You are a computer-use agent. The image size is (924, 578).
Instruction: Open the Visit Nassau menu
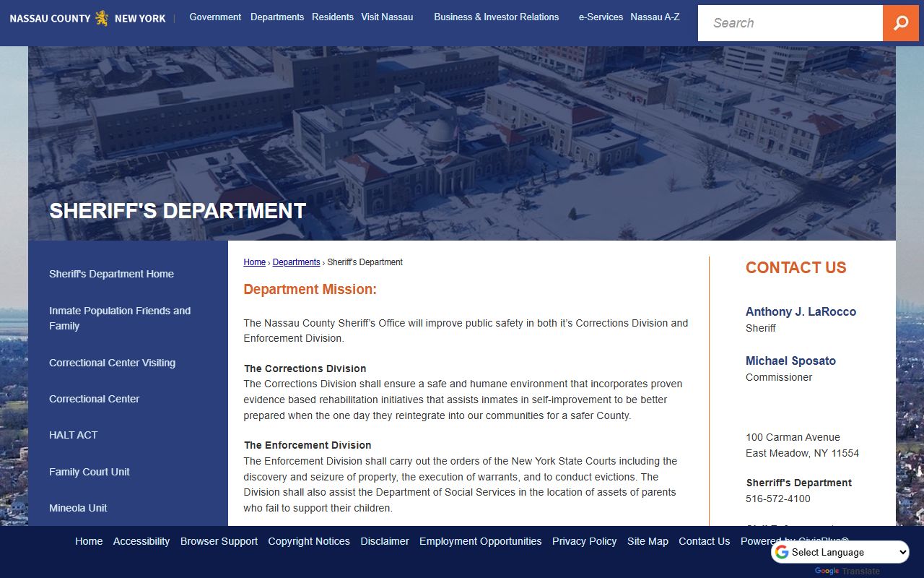[387, 17]
